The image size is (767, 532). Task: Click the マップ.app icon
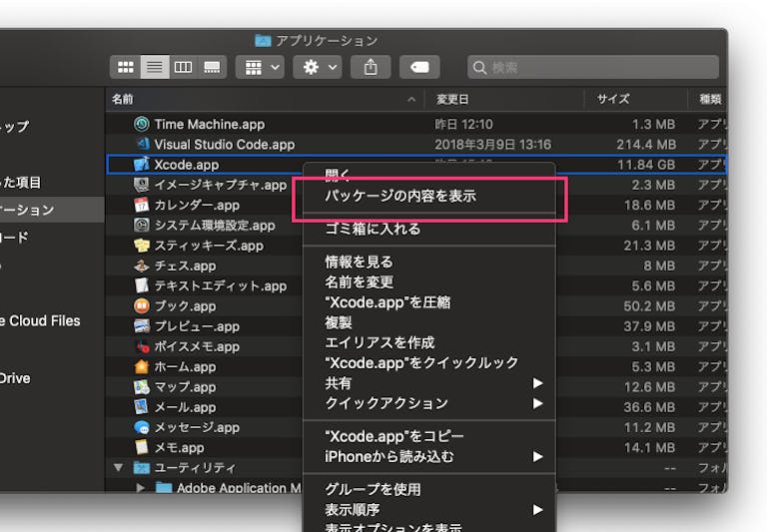(x=142, y=387)
